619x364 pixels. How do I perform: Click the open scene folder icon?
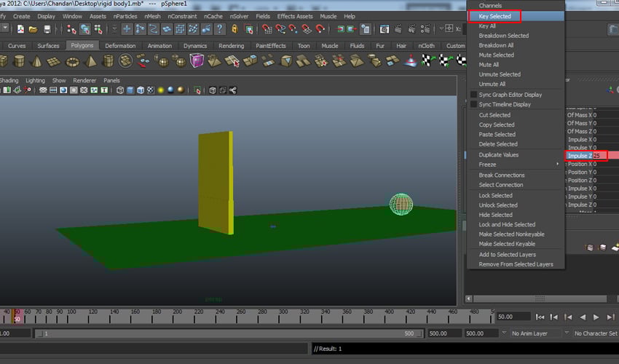[33, 29]
